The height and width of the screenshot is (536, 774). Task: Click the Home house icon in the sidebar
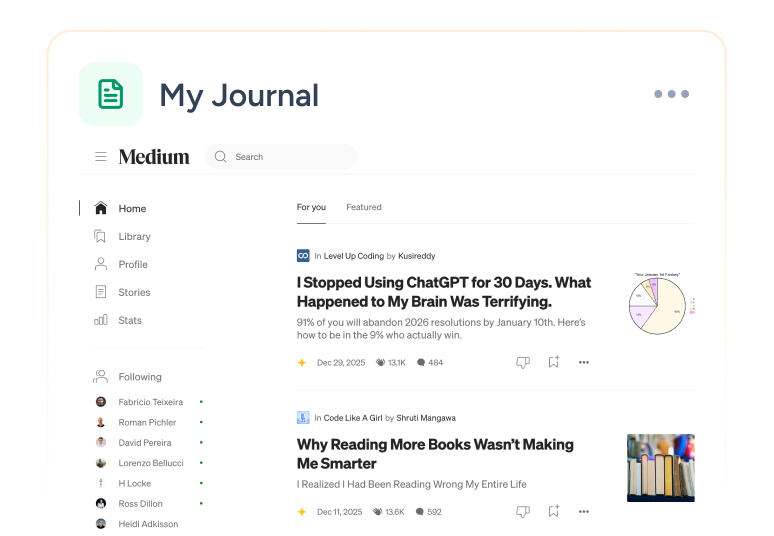click(101, 208)
